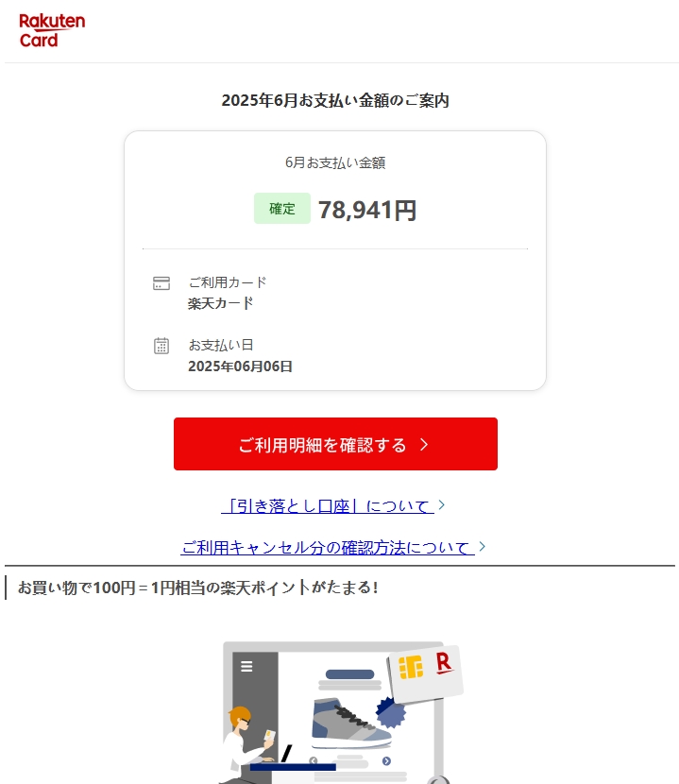This screenshot has height=784, width=679.
Task: Click the blue right-arrow carousel dot in illustration
Action: point(386,761)
